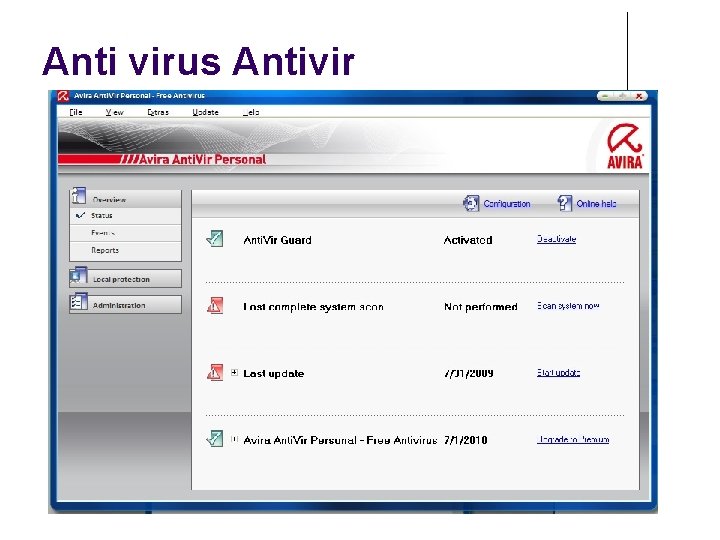Screen dimensions: 720x540
Task: Click the 'Last update' label
Action: tap(274, 374)
